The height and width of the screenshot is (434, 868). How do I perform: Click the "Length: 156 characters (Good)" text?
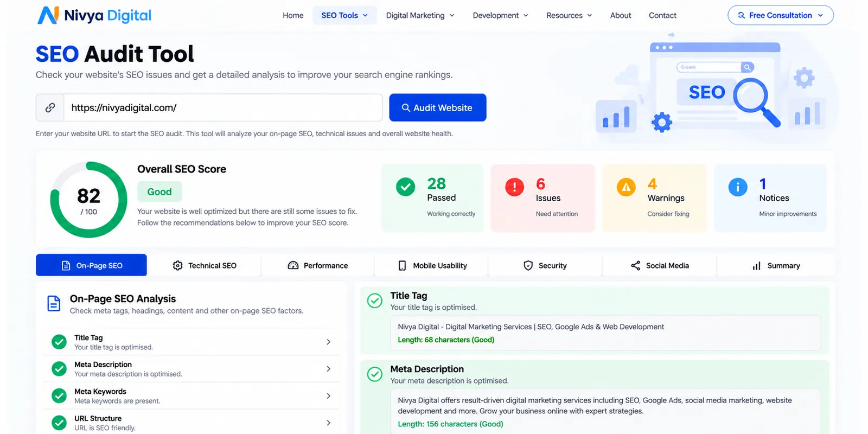pyautogui.click(x=450, y=424)
